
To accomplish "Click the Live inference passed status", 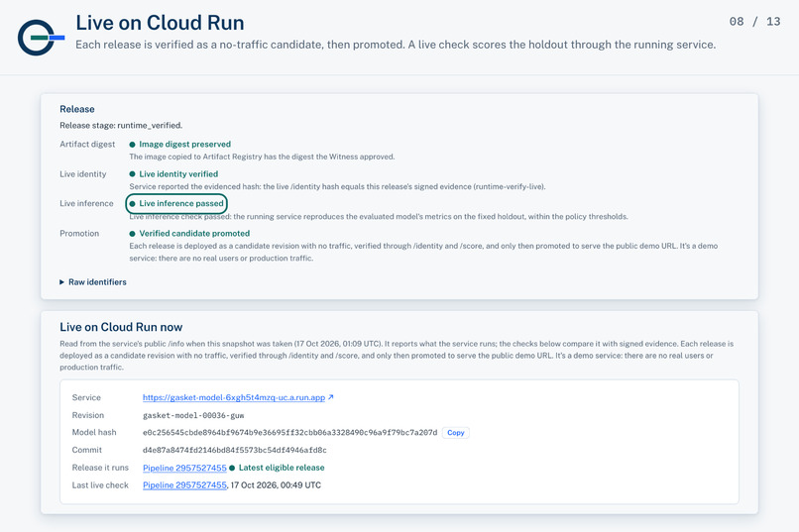I will pyautogui.click(x=176, y=204).
